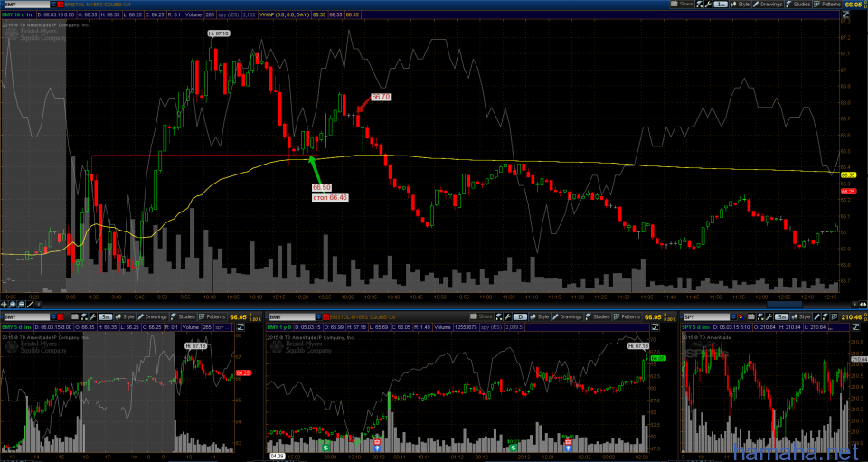The height and width of the screenshot is (462, 868).
Task: Click the symbol input field in main chart
Action: coord(25,4)
